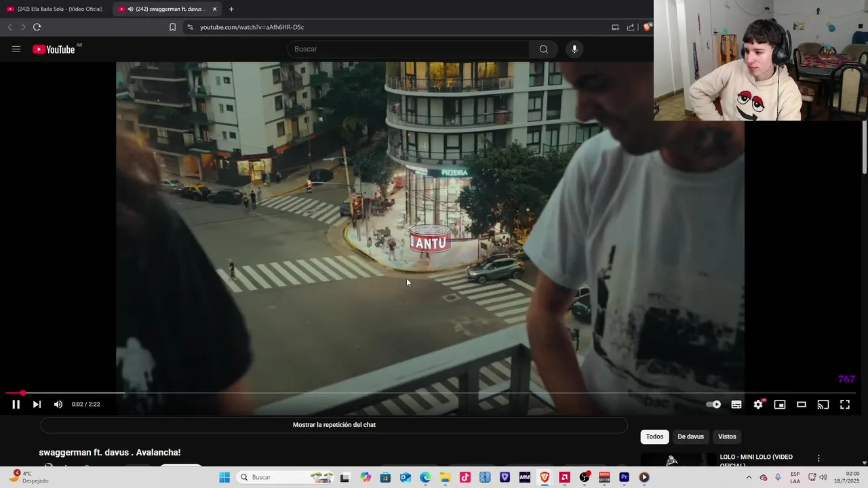Reload the page

click(x=37, y=27)
